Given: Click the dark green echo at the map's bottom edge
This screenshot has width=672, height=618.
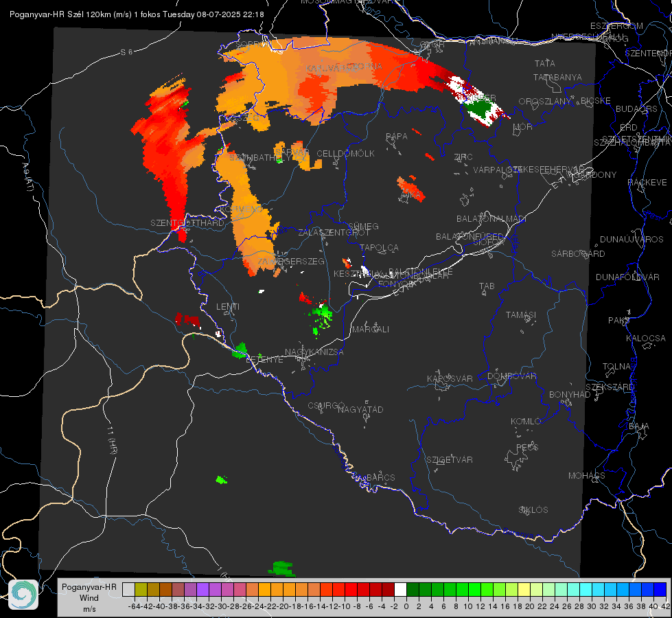Looking at the screenshot, I should [x=281, y=569].
